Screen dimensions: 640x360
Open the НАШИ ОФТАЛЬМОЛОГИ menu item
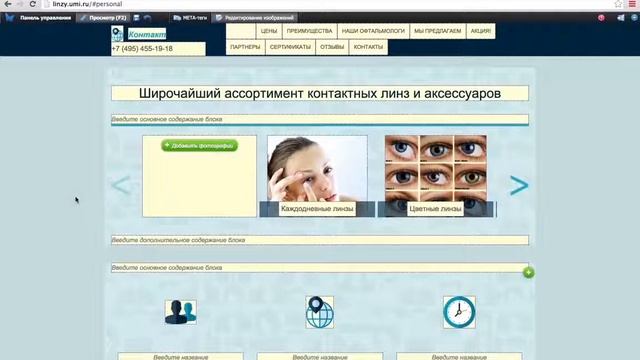point(373,31)
